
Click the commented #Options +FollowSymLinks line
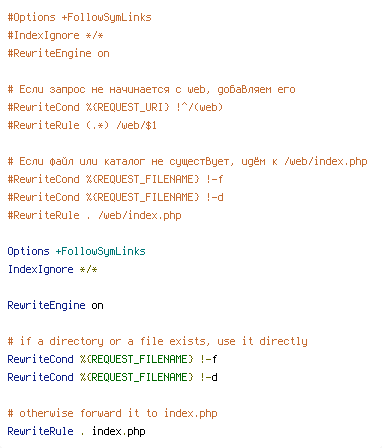pyautogui.click(x=79, y=17)
